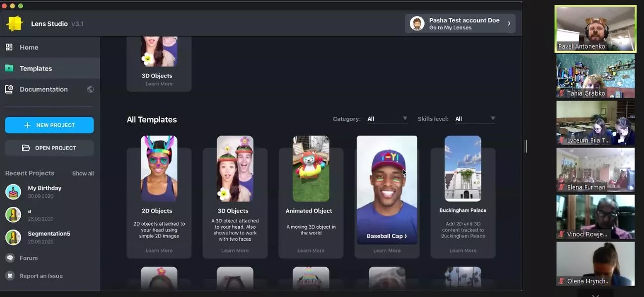This screenshot has width=644, height=297.
Task: Click Go to My Lenses link
Action: point(450,28)
